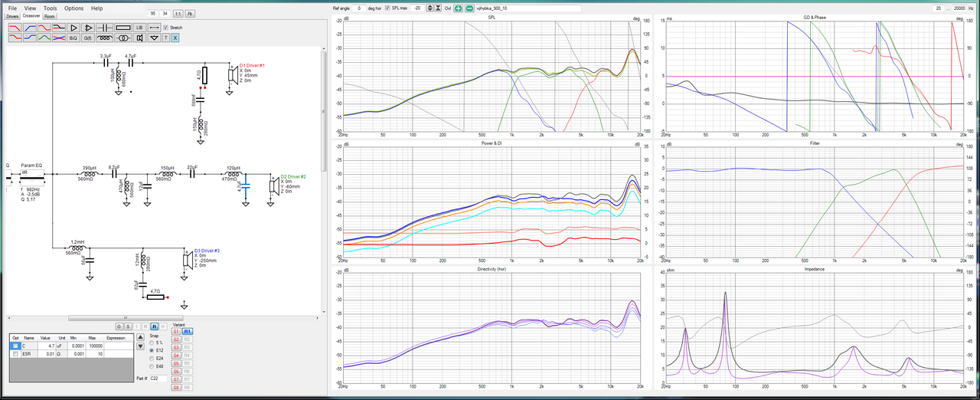Enable optimization checkbox for ESR row
This screenshot has width=980, height=400.
(x=15, y=354)
